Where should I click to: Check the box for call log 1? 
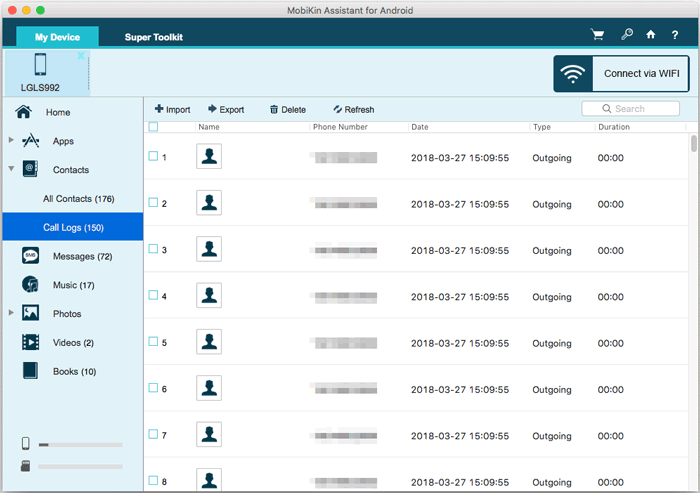point(153,156)
